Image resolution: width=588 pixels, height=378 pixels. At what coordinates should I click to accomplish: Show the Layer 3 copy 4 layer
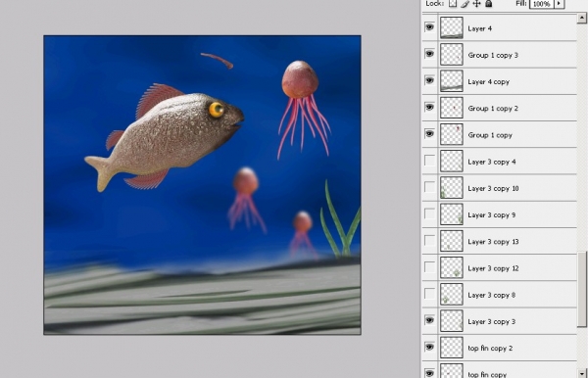click(429, 161)
